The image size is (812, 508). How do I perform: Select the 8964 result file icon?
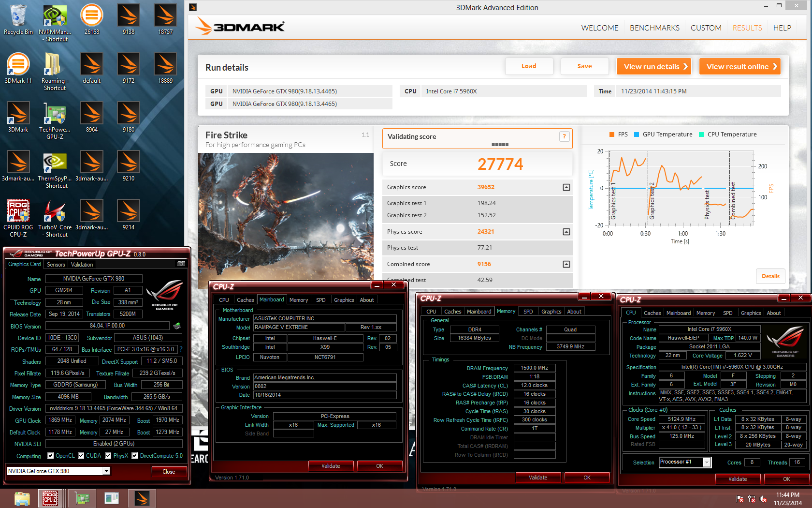(x=92, y=118)
